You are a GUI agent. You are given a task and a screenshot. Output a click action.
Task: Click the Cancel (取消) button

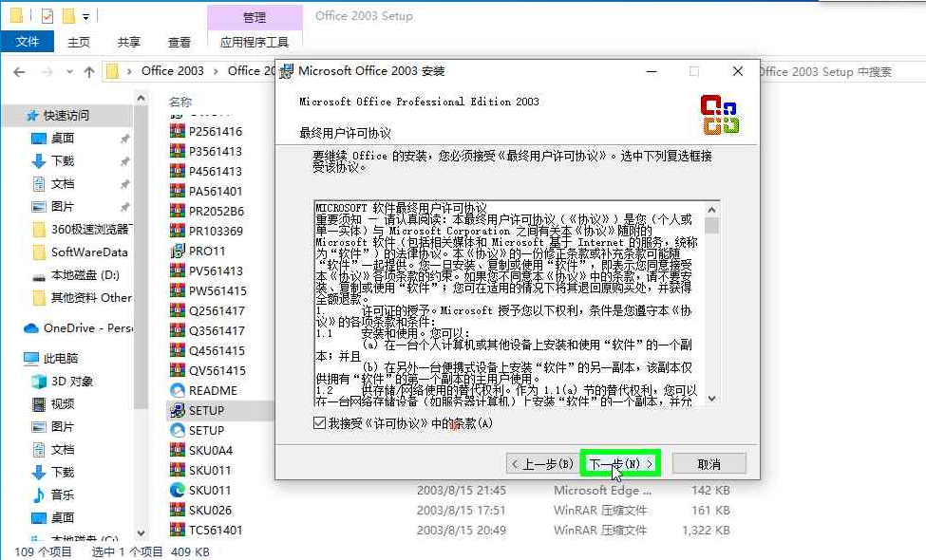click(709, 464)
